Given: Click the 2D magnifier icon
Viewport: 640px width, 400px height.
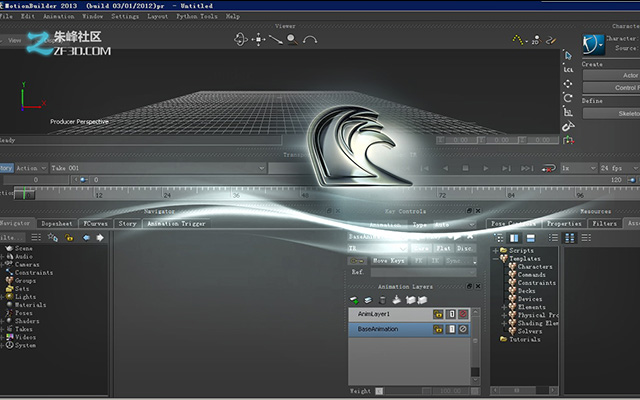Looking at the screenshot, I should tap(536, 40).
